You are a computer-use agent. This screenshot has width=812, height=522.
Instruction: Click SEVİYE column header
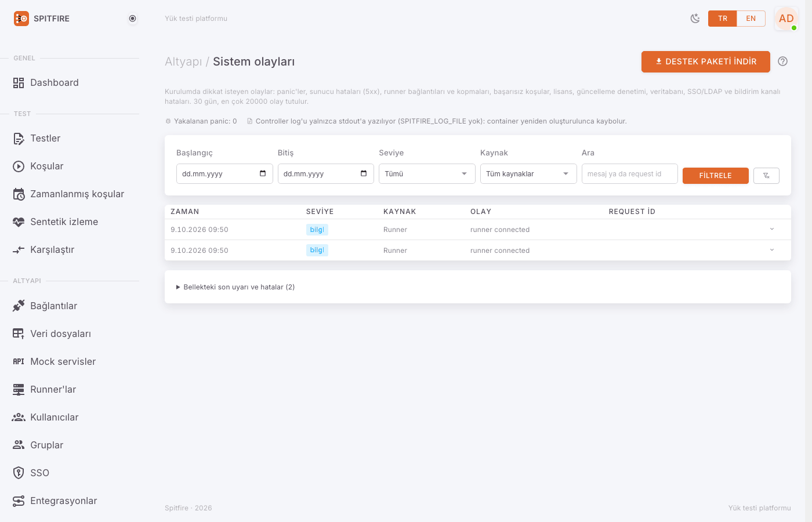pos(320,212)
